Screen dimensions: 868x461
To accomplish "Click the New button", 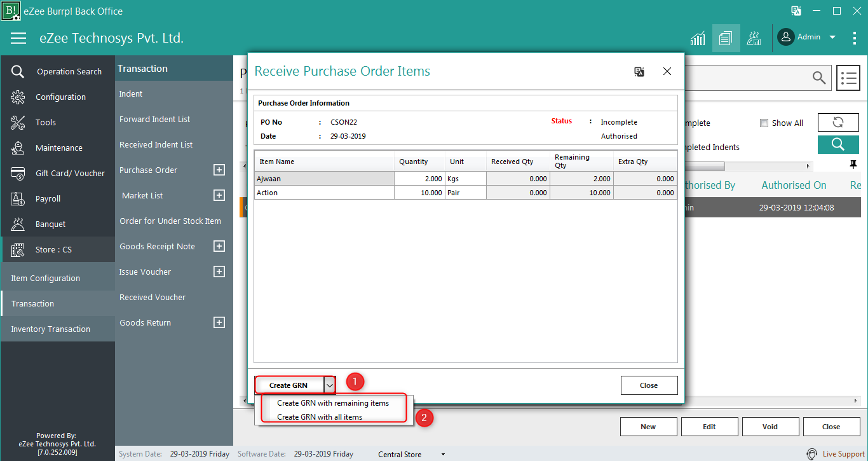I will coord(648,427).
